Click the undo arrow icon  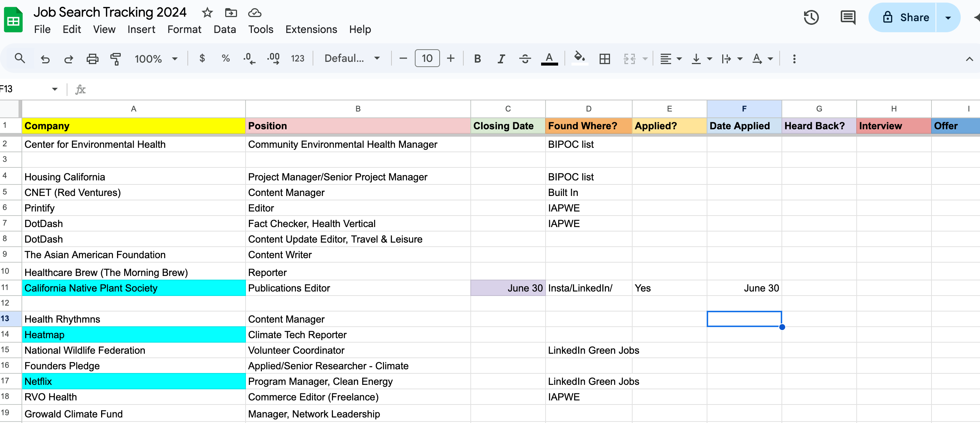(45, 59)
